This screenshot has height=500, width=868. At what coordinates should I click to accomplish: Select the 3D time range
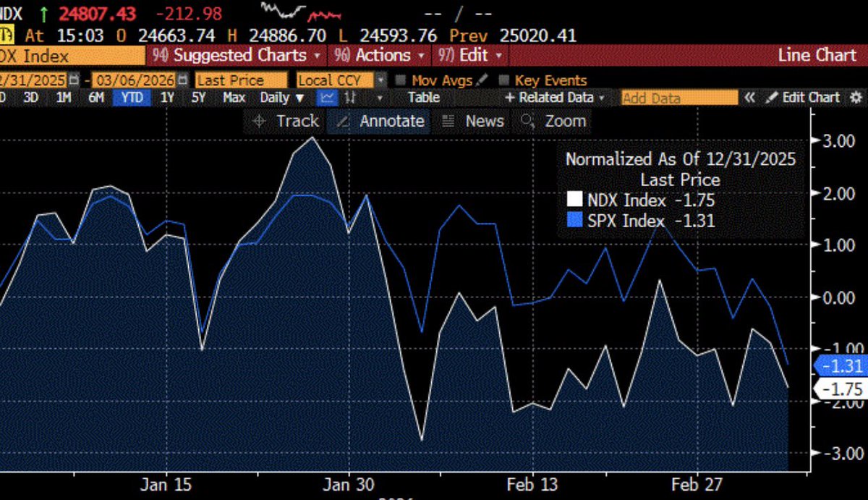coord(30,97)
